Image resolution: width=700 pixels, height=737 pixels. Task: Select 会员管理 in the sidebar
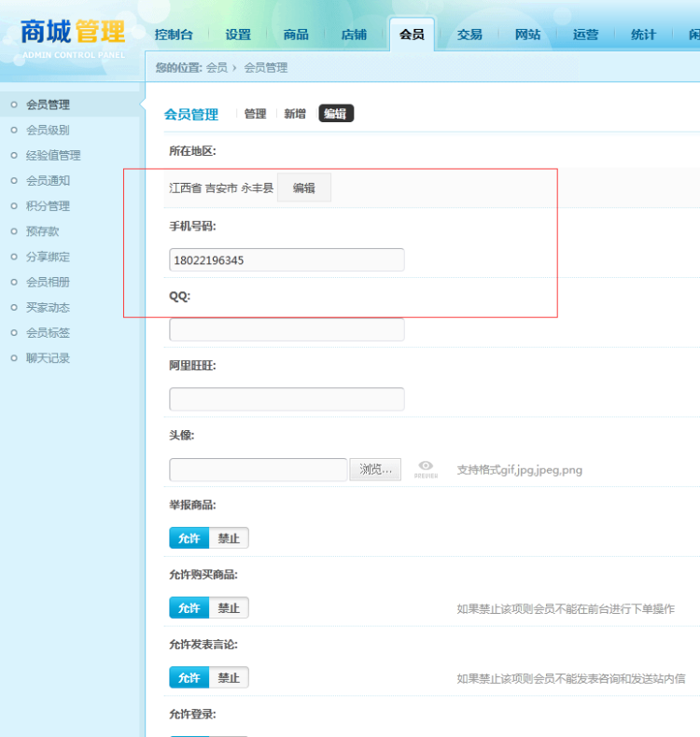48,104
